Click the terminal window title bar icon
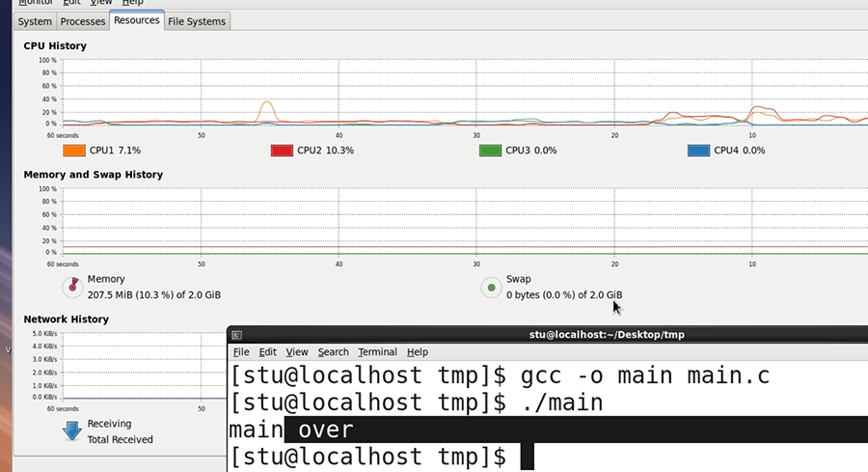The height and width of the screenshot is (472, 868). tap(237, 335)
